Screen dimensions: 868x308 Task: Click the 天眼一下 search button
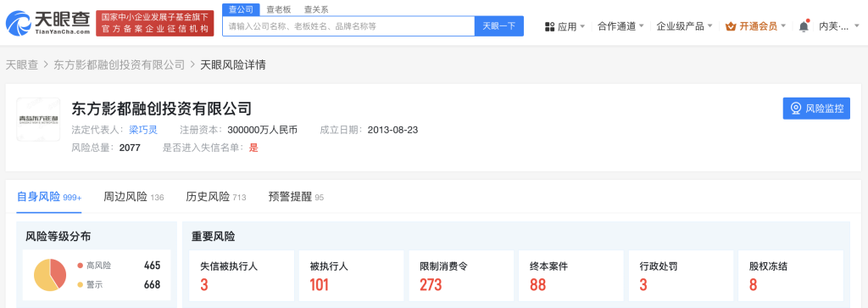pyautogui.click(x=498, y=26)
